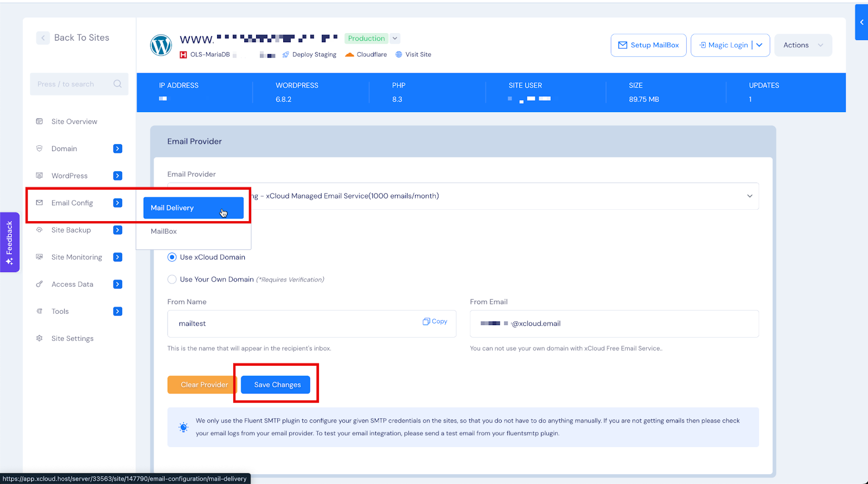Click the Access Data key icon
Image resolution: width=868 pixels, height=484 pixels.
39,284
